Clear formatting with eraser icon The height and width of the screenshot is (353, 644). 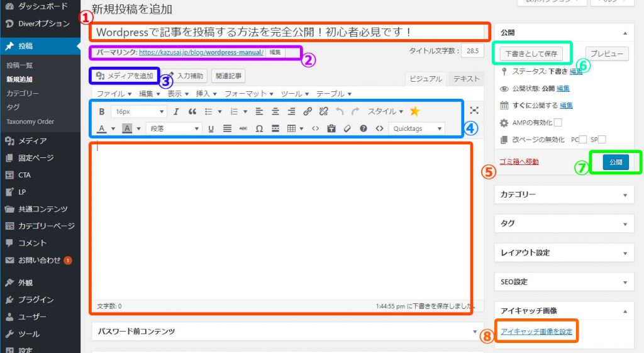coord(347,128)
